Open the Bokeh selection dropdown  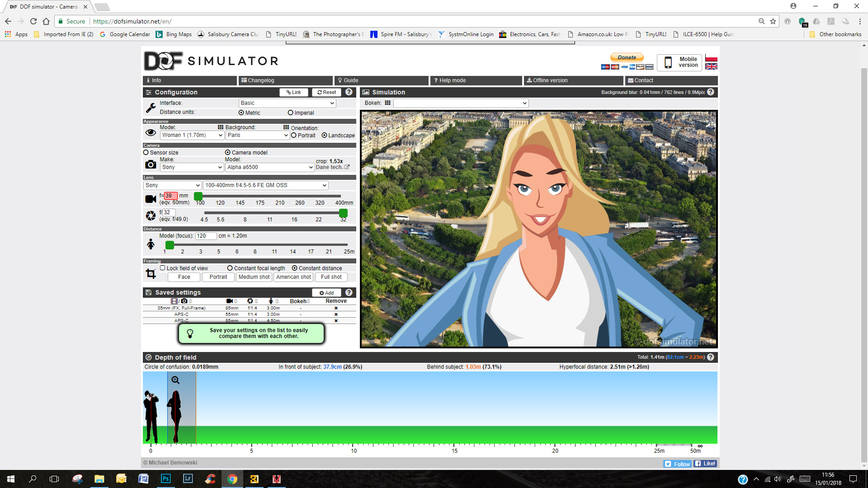[461, 103]
